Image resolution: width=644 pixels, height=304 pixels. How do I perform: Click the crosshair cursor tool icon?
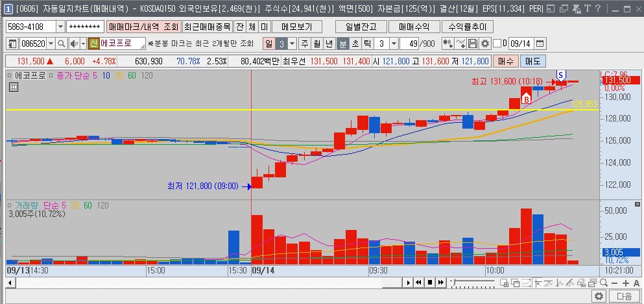coord(537,283)
